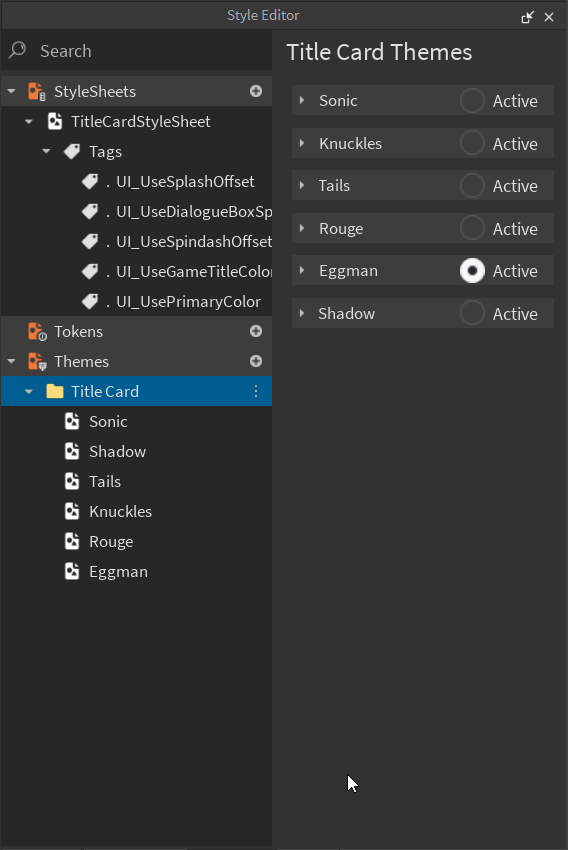The height and width of the screenshot is (850, 568).
Task: Click the Eggman Active radio button
Action: coord(472,271)
